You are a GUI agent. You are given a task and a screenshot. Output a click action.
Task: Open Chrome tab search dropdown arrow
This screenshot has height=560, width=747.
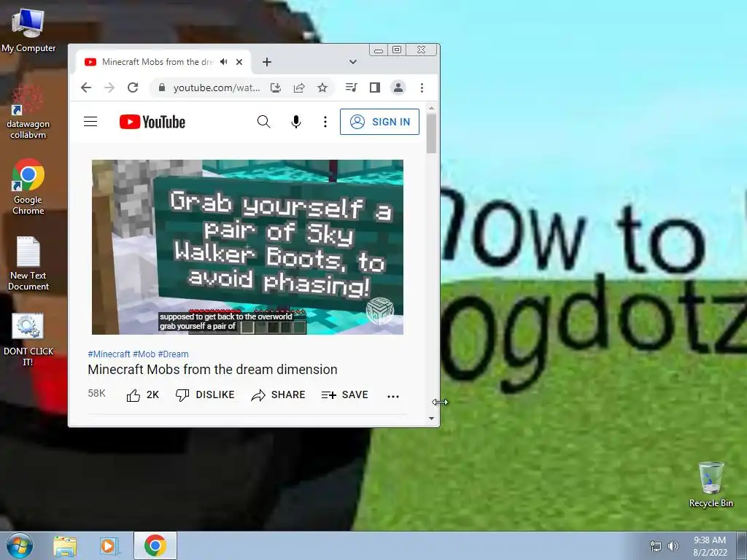353,62
